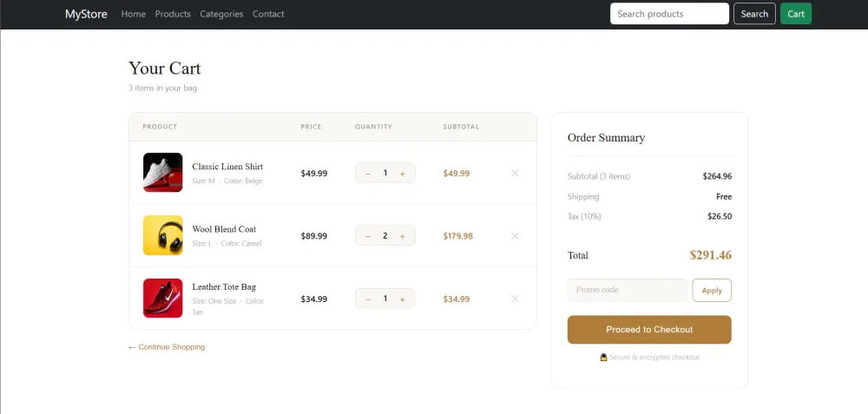The width and height of the screenshot is (868, 414).
Task: Reduce Wool Blend Coat quantity by one
Action: pyautogui.click(x=368, y=236)
